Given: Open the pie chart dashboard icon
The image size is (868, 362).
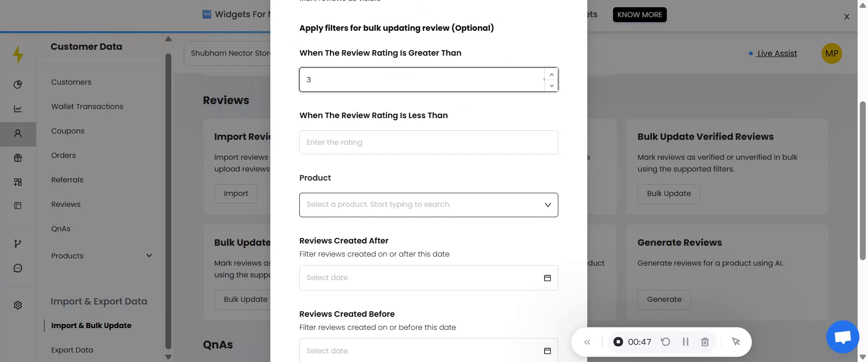Looking at the screenshot, I should pyautogui.click(x=18, y=84).
